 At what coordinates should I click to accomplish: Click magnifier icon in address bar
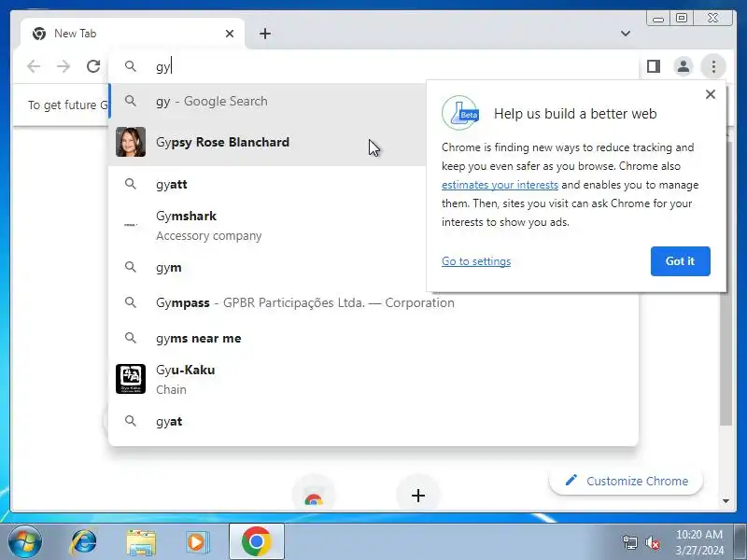tap(131, 66)
